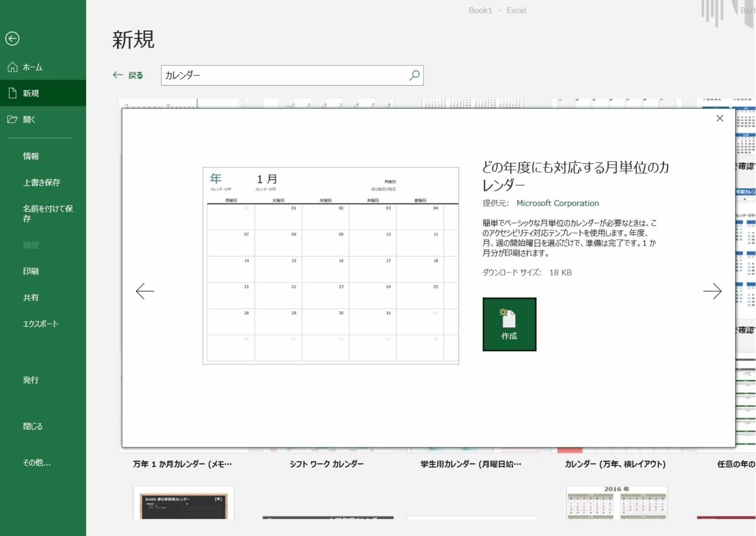
Task: Select 学生用カレンダー template
Action: [471, 464]
